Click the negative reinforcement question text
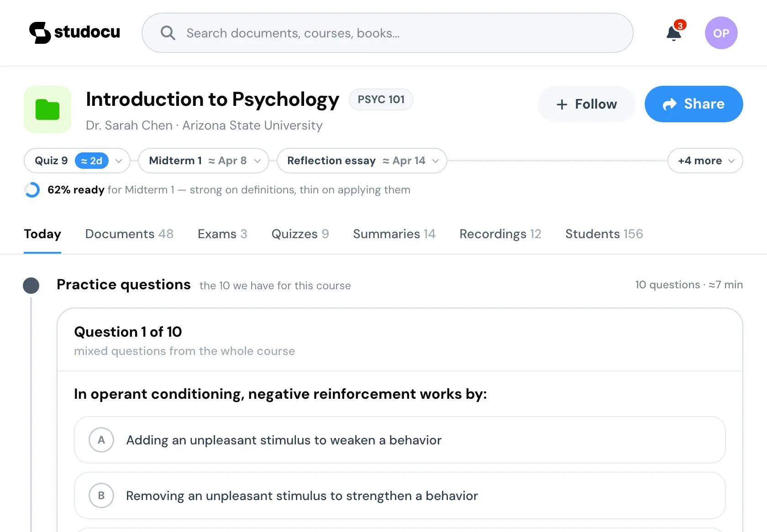This screenshot has height=532, width=767. 280,394
